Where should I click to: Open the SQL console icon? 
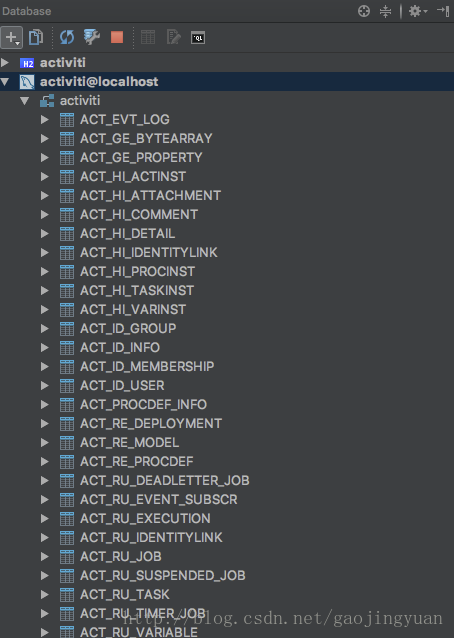198,38
